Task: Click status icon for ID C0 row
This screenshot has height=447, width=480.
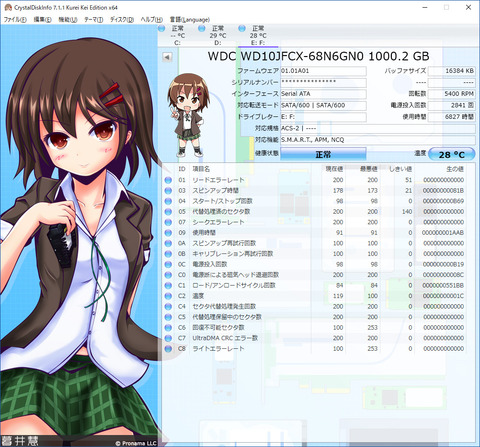Action: pos(168,275)
